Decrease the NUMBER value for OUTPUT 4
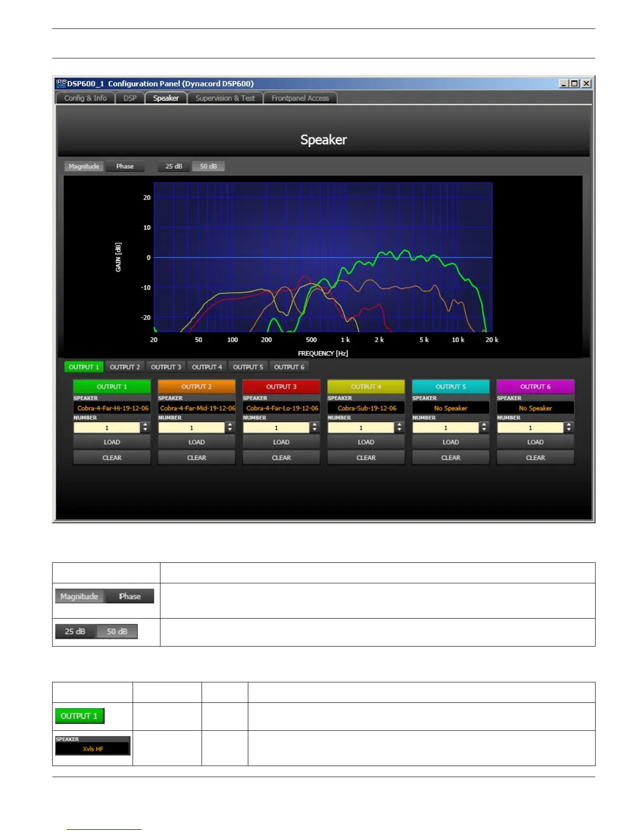The width and height of the screenshot is (644, 834). tap(399, 430)
